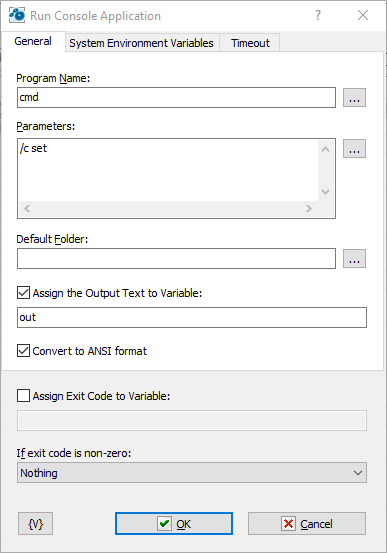Viewport: 387px width, 553px height.
Task: Browse for program name with ellipsis button
Action: (x=354, y=98)
